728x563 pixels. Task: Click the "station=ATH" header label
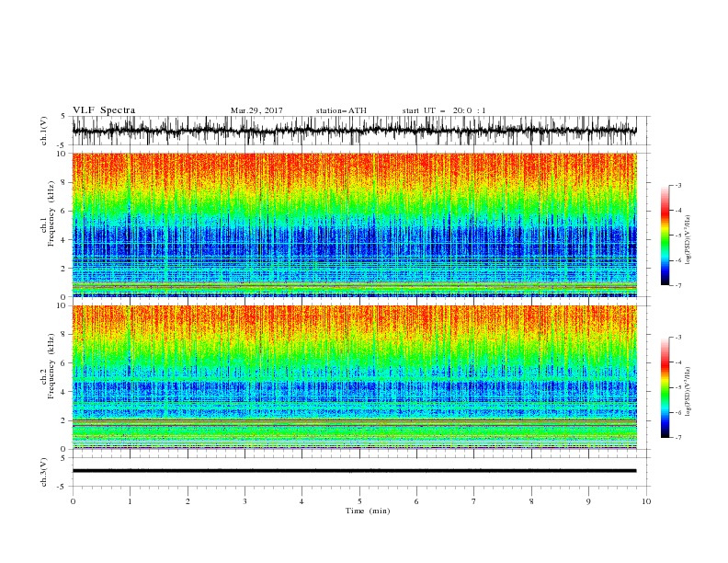point(341,110)
